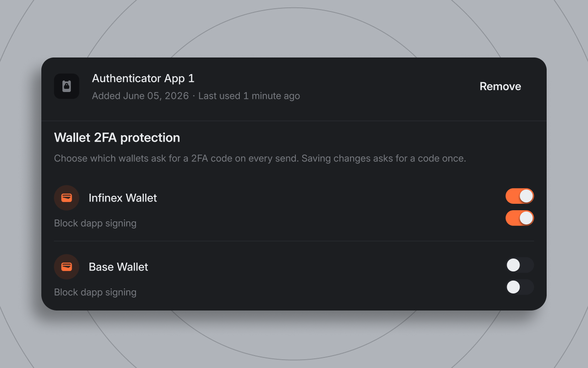Image resolution: width=588 pixels, height=368 pixels.
Task: Enable 2FA protection for Base Wallet
Action: click(x=520, y=265)
